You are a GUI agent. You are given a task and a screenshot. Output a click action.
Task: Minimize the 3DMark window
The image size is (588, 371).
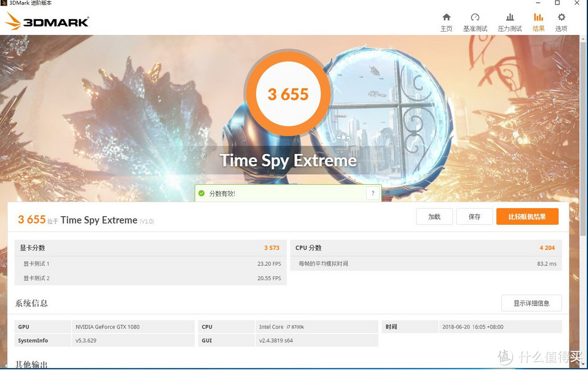coord(538,3)
